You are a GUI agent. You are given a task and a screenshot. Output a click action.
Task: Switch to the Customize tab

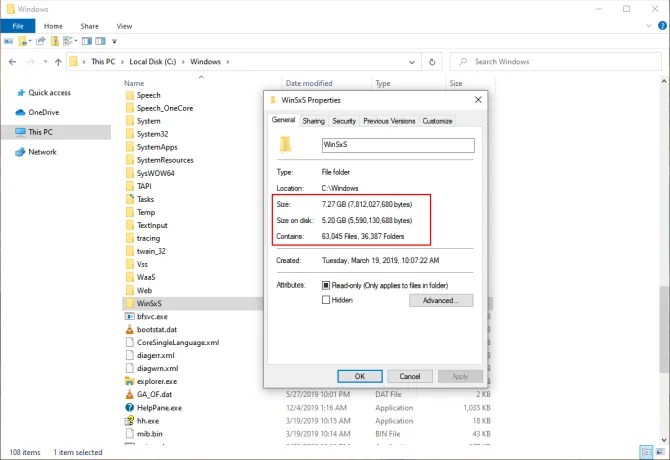(x=437, y=121)
